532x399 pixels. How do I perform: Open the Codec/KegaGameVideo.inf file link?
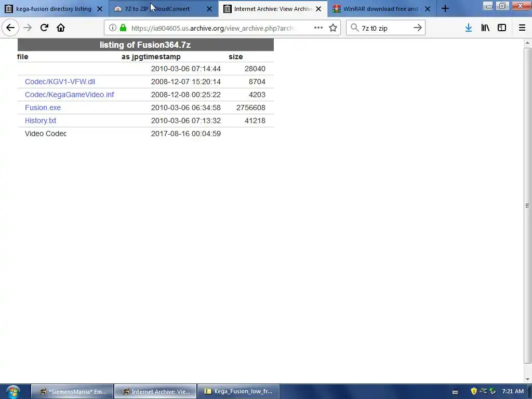(69, 95)
